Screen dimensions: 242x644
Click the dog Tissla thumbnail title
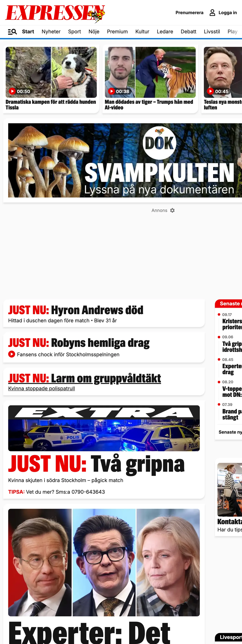coord(51,105)
